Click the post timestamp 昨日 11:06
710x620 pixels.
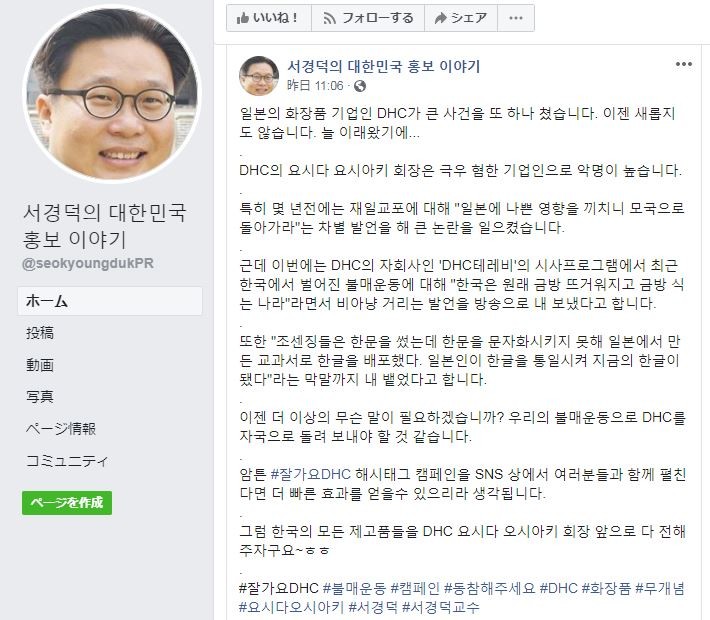(315, 86)
